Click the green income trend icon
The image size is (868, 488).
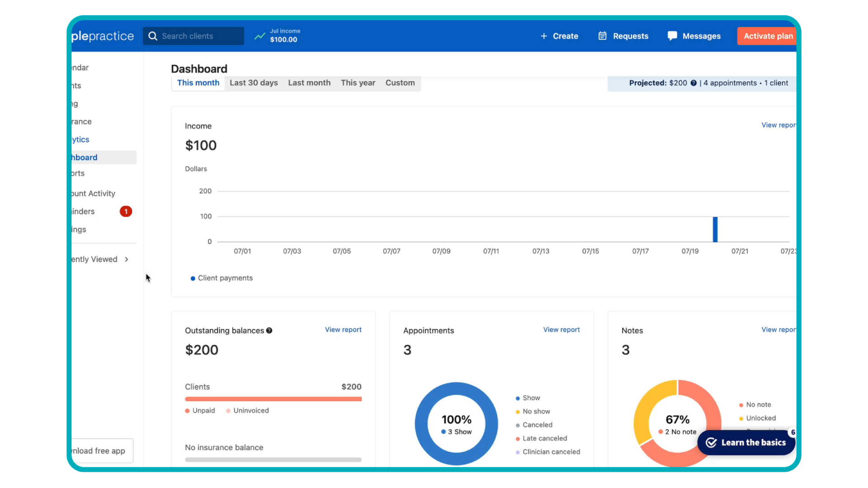coord(259,36)
